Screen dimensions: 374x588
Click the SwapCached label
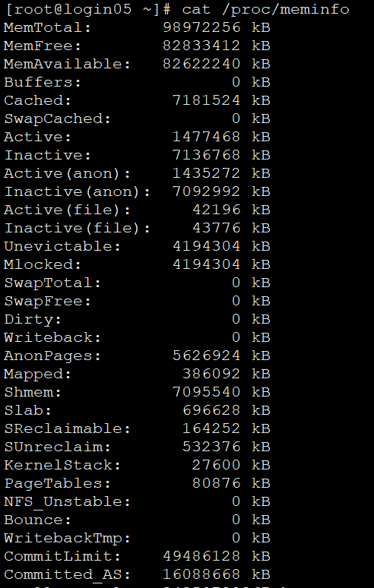pos(58,119)
